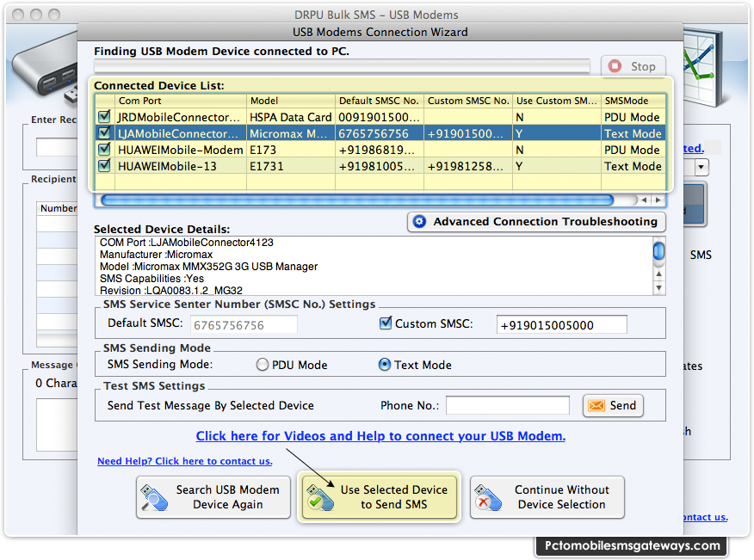Click the device list scroll right arrow
The height and width of the screenshot is (560, 754).
tap(658, 200)
